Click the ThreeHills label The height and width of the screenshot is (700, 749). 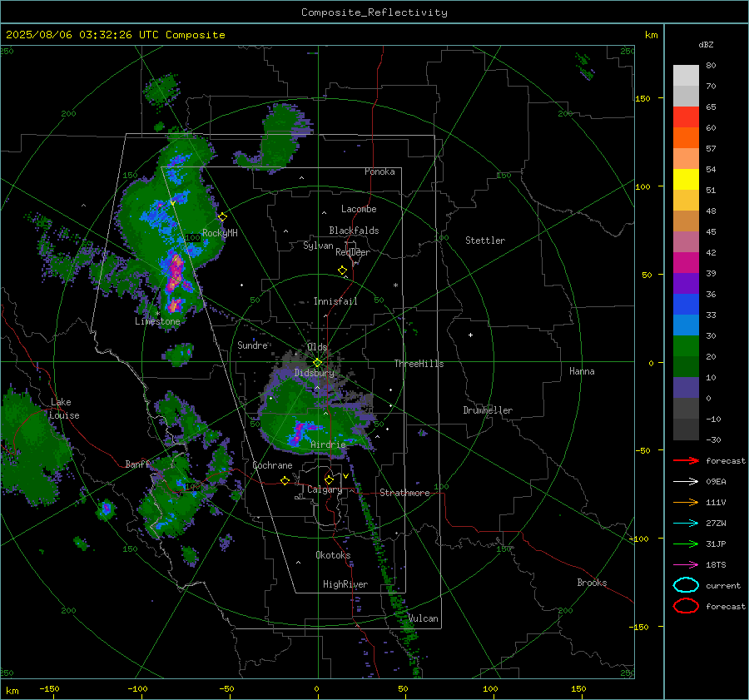pyautogui.click(x=419, y=364)
